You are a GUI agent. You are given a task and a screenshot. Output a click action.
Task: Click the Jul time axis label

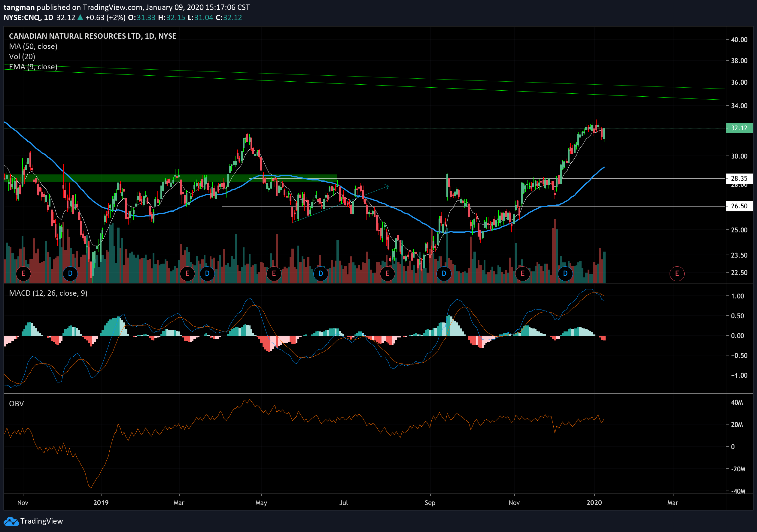click(344, 503)
